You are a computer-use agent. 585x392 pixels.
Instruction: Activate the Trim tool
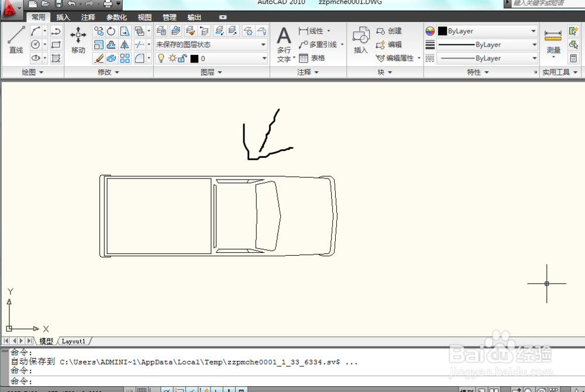coord(140,44)
